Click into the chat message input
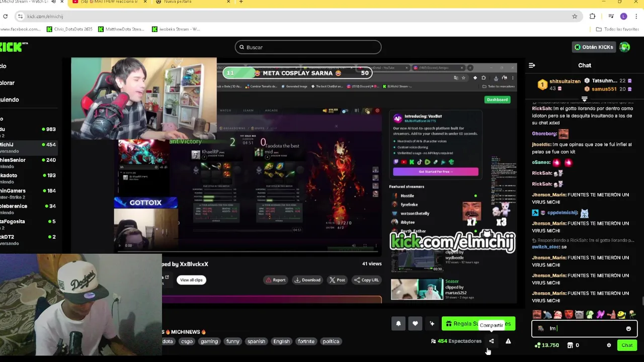 584,329
